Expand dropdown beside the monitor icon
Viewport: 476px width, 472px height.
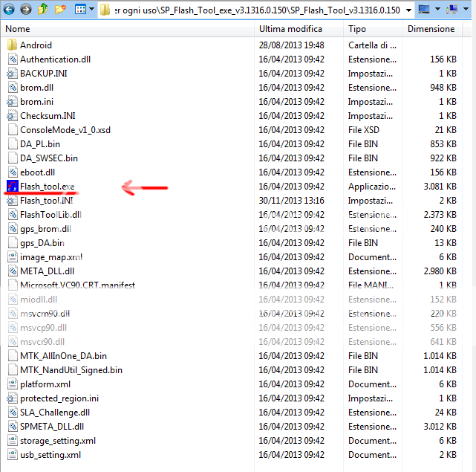pyautogui.click(x=437, y=10)
